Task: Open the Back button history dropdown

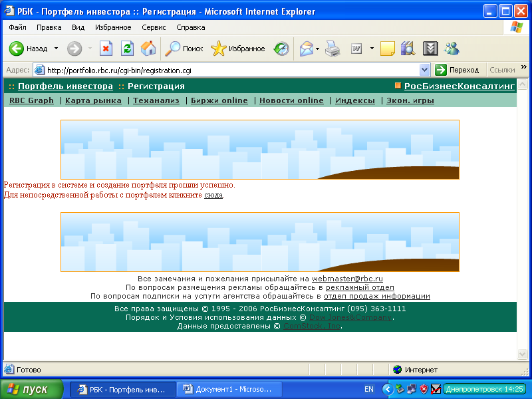Action: click(56, 49)
